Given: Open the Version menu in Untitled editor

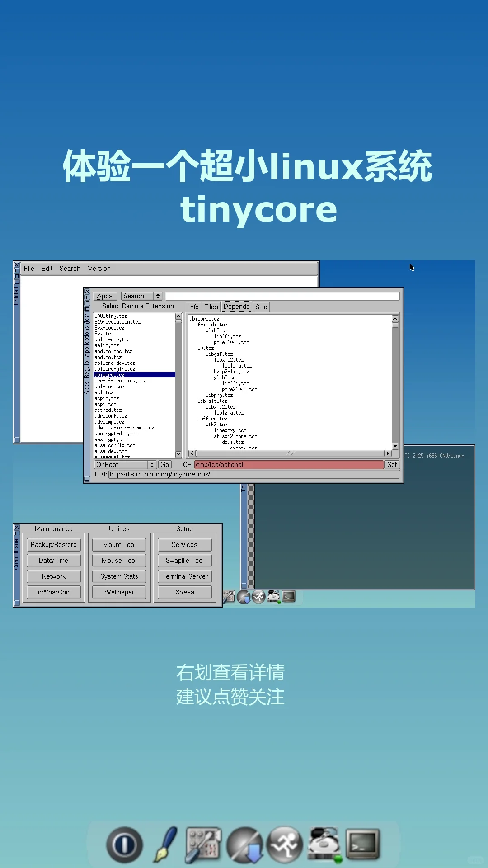Looking at the screenshot, I should coord(99,269).
